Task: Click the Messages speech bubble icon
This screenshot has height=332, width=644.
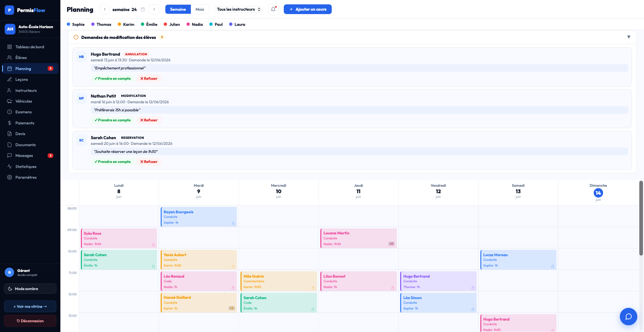Action: pos(9,156)
